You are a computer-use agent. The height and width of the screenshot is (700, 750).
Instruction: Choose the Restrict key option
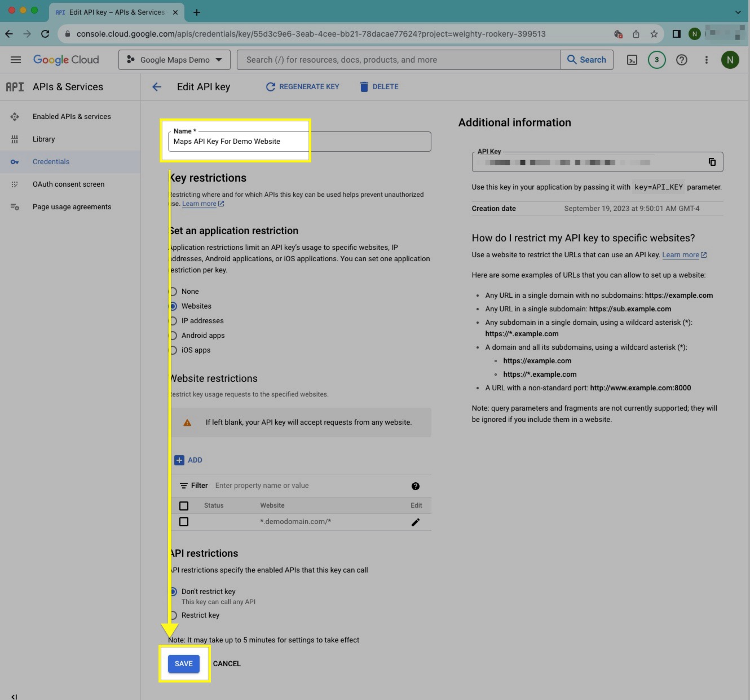click(173, 615)
